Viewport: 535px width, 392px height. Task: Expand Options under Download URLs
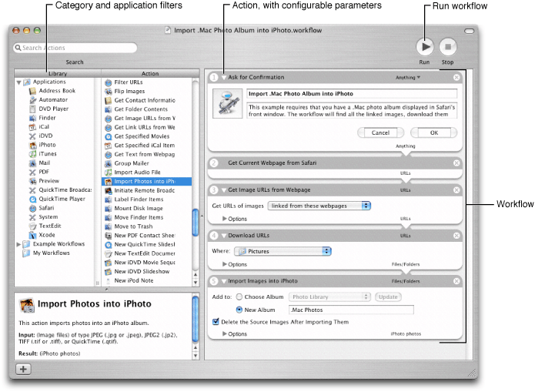(225, 264)
